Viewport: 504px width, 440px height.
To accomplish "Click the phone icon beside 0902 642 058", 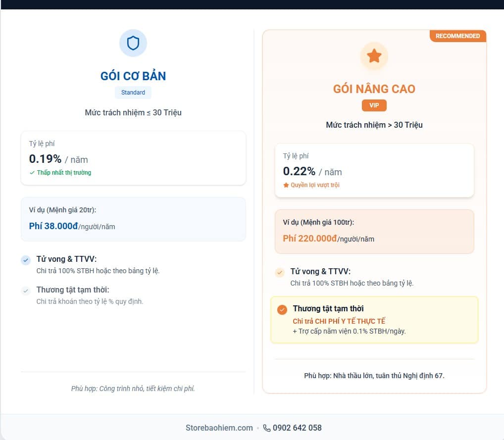I will coord(267,428).
